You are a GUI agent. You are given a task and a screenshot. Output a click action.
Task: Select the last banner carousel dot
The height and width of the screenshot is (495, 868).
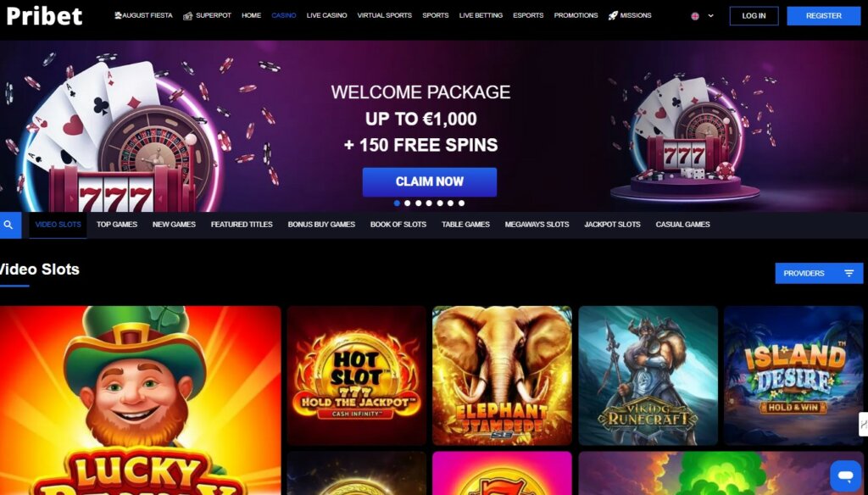(462, 203)
